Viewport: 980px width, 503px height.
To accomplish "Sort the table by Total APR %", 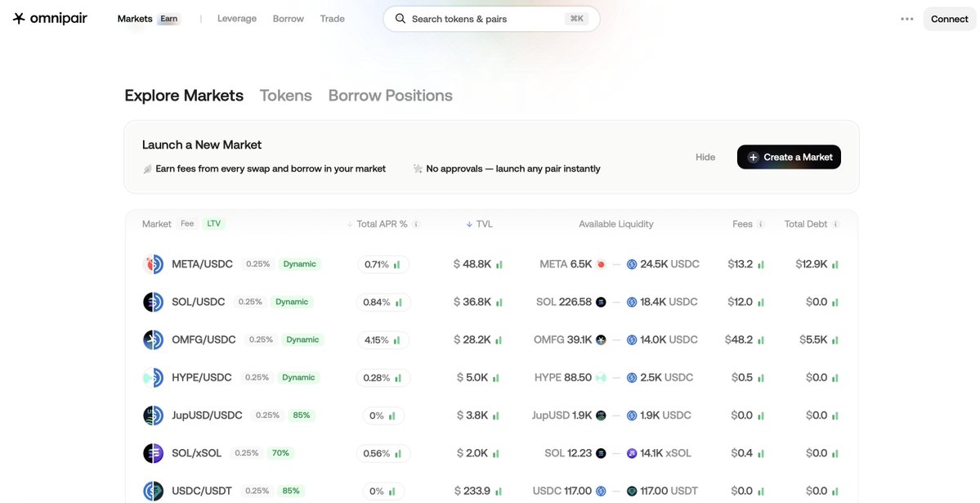I will (x=382, y=224).
